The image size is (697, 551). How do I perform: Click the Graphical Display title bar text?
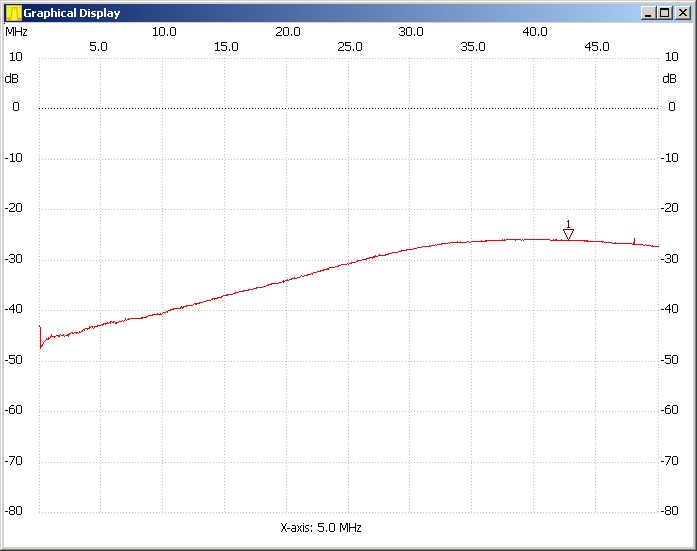click(x=72, y=13)
